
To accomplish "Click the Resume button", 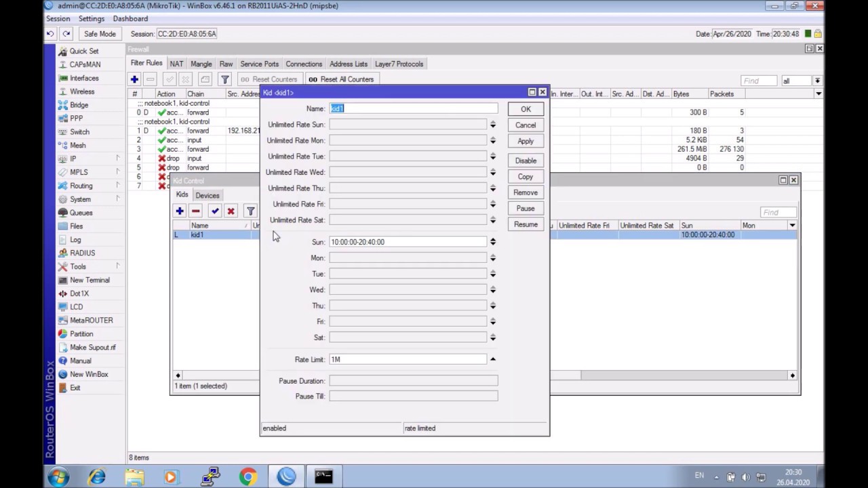I will pyautogui.click(x=526, y=224).
